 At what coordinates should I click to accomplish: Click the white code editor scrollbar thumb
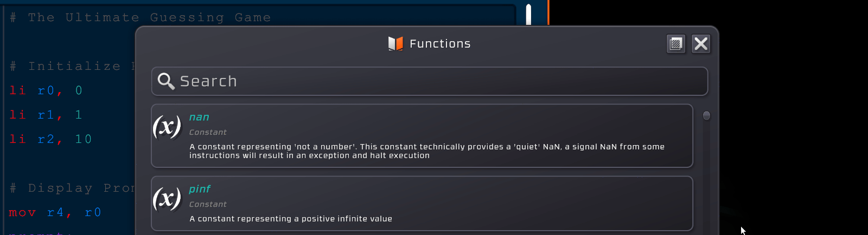[528, 14]
